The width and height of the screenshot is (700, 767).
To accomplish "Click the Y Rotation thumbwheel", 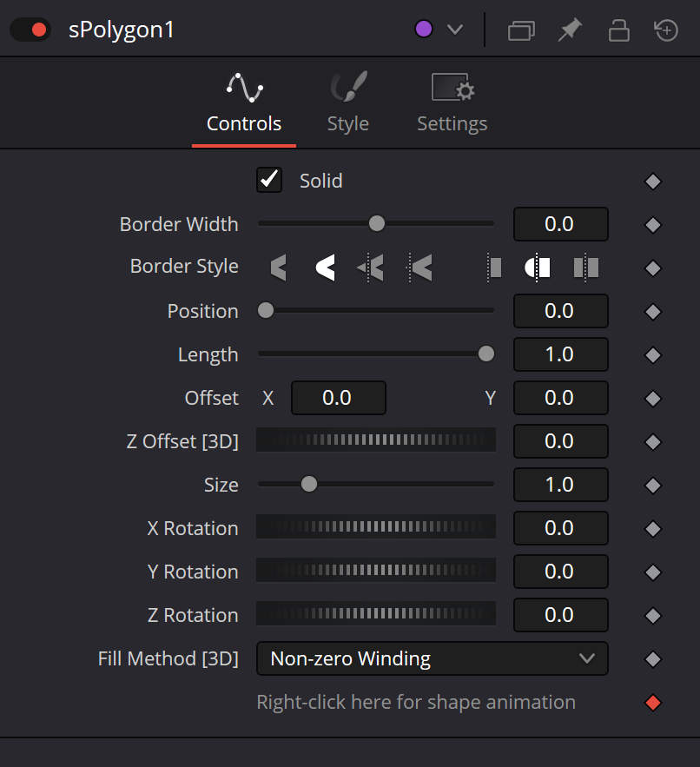I will (x=376, y=570).
